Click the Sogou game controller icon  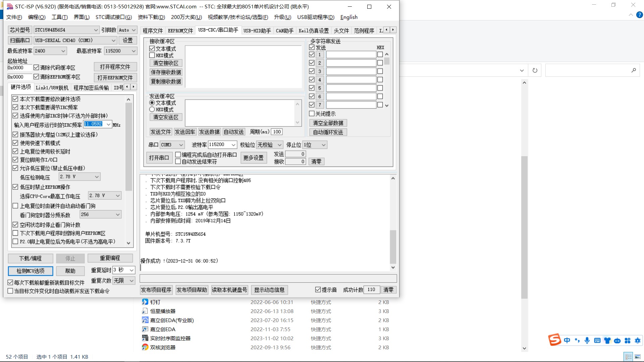coord(617,341)
